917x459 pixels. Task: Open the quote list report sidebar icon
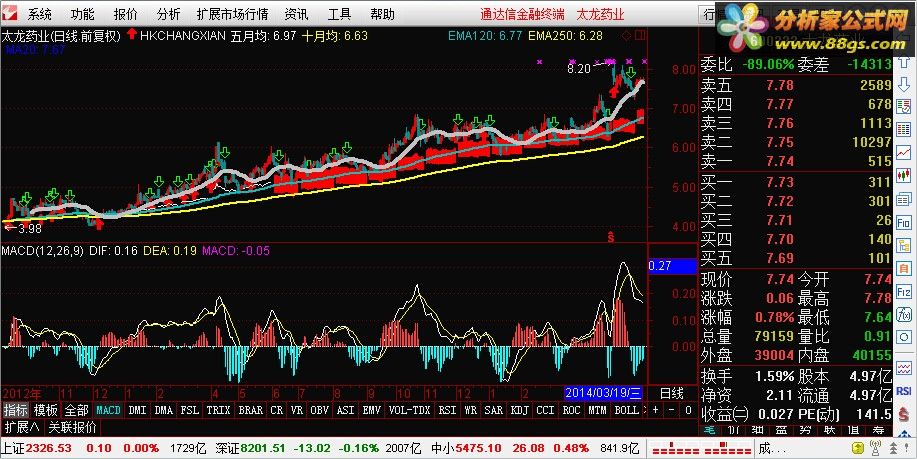(904, 106)
